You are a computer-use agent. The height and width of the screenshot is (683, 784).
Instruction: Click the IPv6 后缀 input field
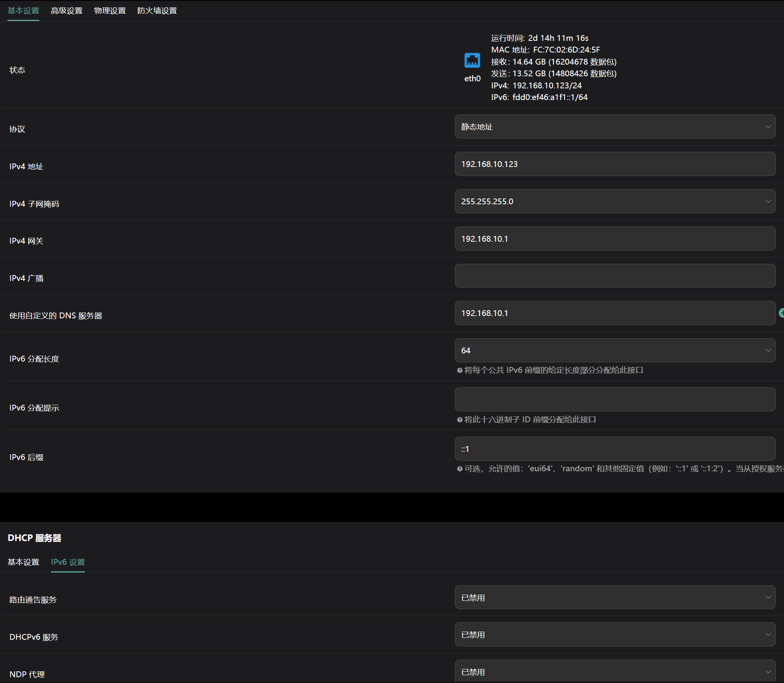tap(615, 449)
